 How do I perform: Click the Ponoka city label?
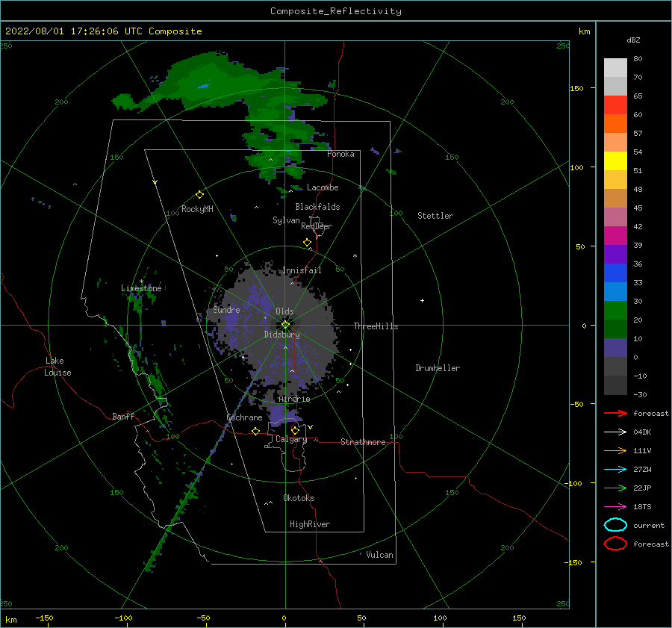click(x=340, y=154)
